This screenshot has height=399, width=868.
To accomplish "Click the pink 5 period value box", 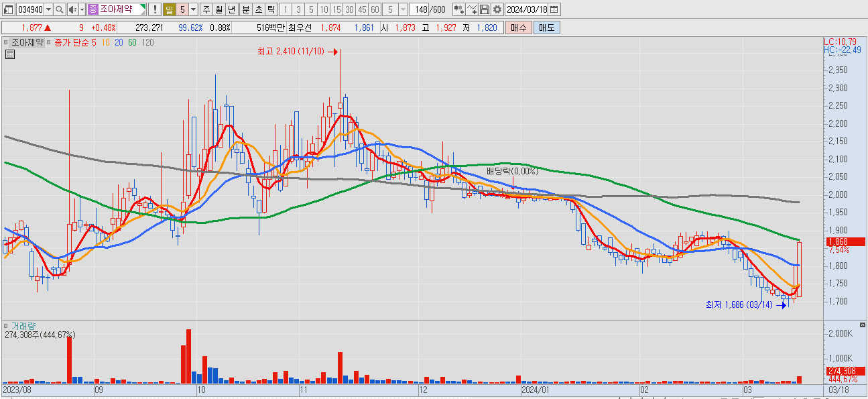I will tap(182, 9).
